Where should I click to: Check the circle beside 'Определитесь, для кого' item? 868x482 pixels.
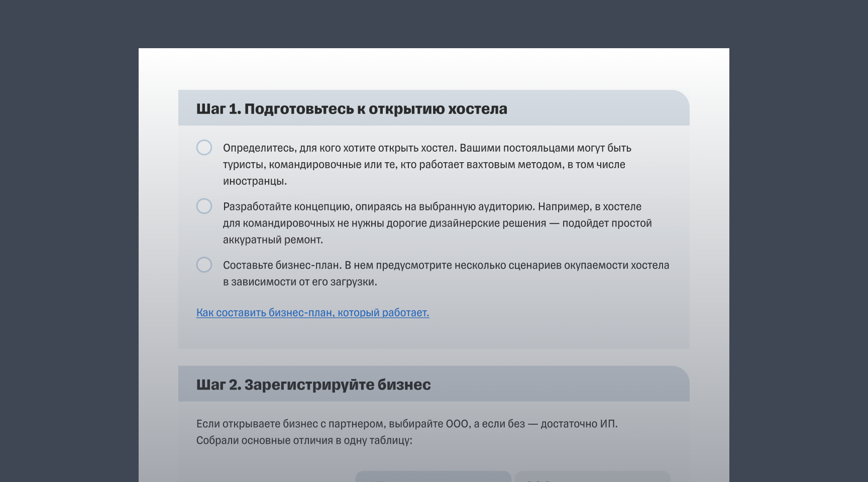pos(204,148)
